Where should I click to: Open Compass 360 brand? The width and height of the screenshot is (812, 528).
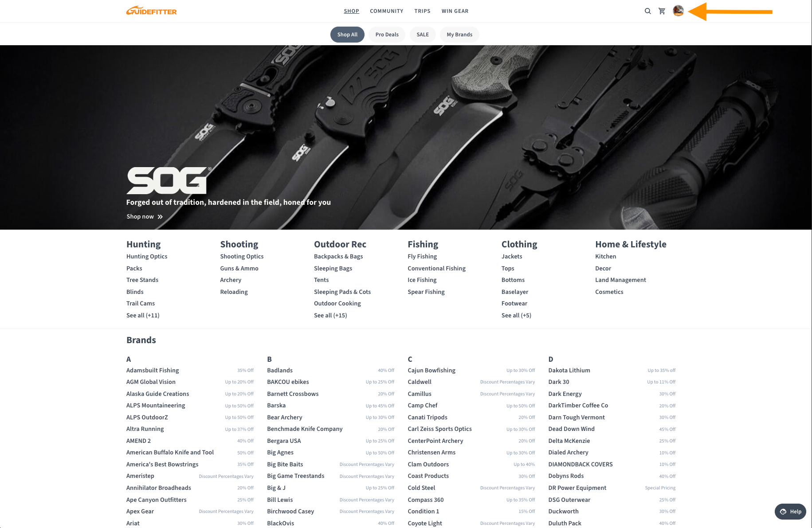click(x=426, y=500)
